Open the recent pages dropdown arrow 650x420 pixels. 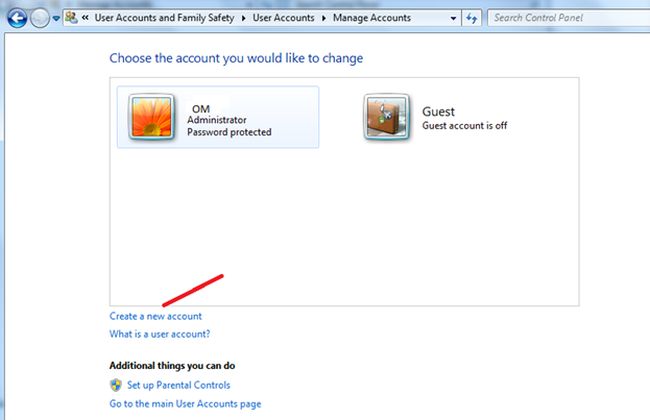coord(55,18)
